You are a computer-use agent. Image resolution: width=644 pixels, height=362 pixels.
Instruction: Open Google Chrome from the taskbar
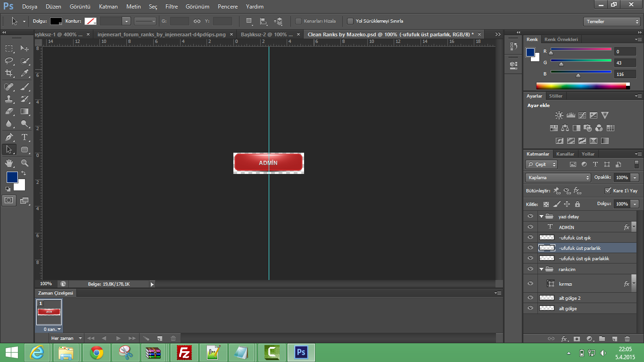click(x=97, y=353)
